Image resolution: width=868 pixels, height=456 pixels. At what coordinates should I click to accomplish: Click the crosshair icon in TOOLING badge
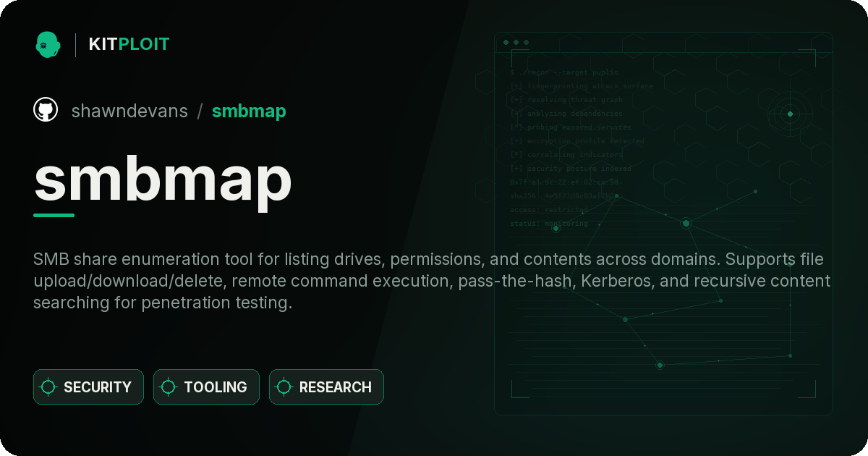click(169, 387)
